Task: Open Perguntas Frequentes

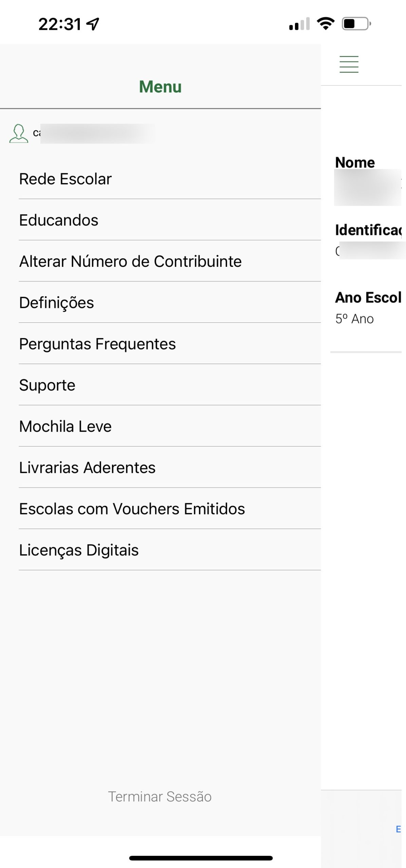Action: pos(97,344)
